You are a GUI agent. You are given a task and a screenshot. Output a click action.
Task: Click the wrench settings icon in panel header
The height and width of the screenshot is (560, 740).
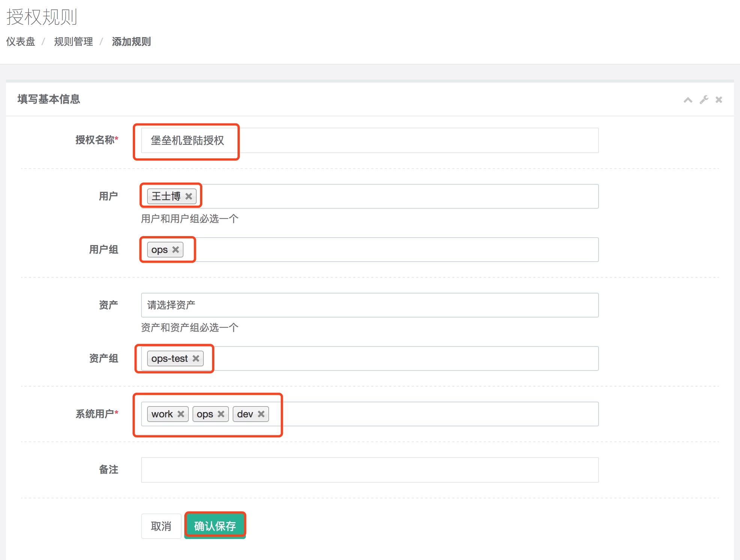[704, 100]
